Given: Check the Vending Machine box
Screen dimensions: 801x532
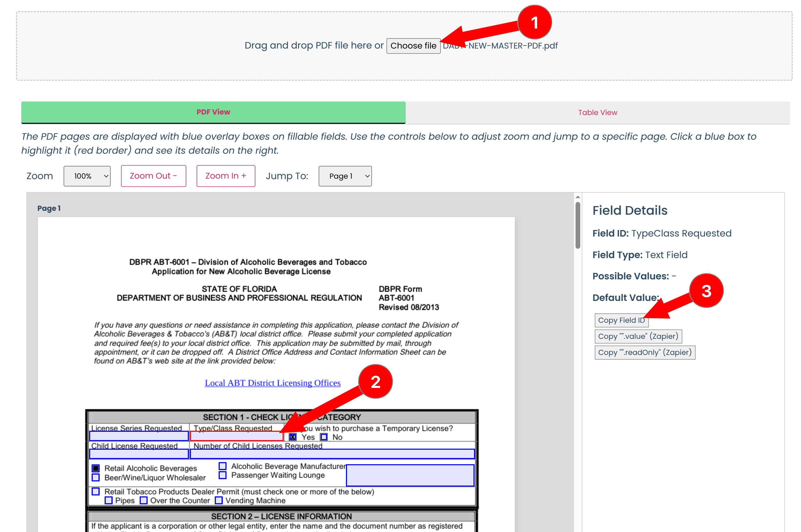Looking at the screenshot, I should [x=219, y=500].
